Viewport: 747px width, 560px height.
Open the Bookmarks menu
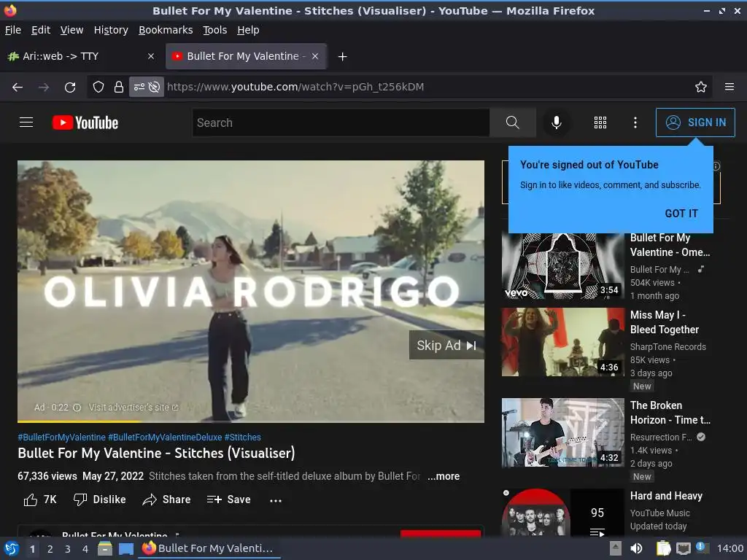pyautogui.click(x=166, y=30)
